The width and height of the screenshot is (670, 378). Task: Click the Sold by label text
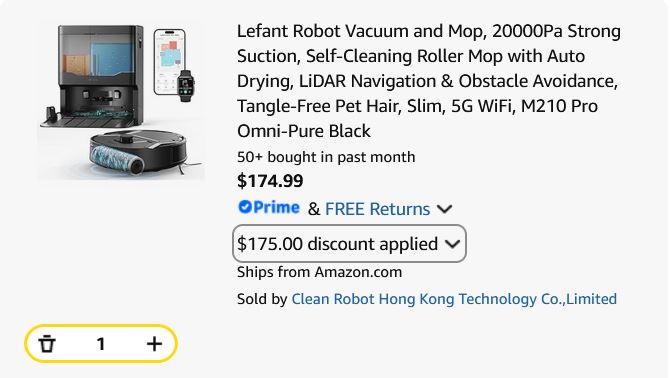coord(262,299)
